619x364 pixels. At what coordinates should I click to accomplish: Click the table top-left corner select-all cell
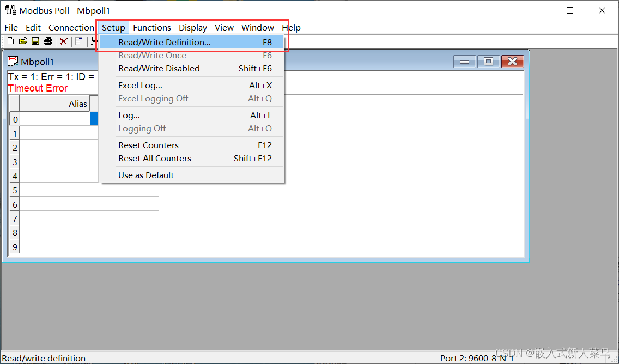click(15, 104)
